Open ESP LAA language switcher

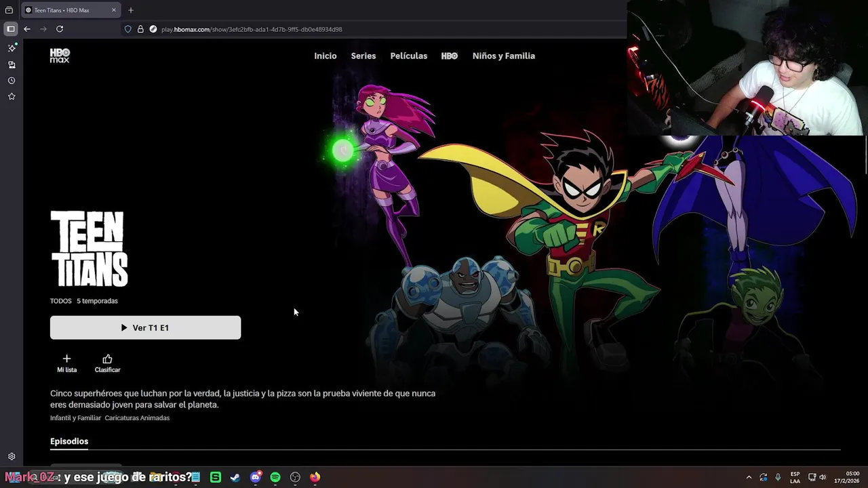[795, 477]
